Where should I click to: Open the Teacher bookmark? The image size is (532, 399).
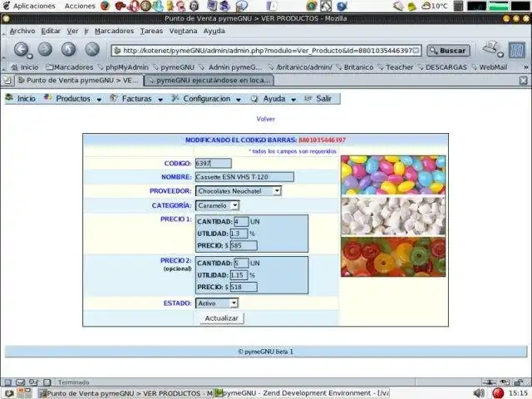(396, 67)
